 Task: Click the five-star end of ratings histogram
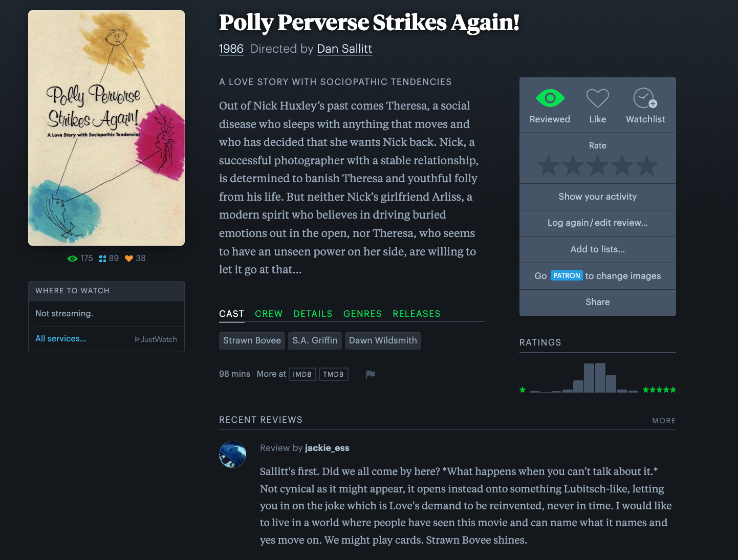click(659, 390)
